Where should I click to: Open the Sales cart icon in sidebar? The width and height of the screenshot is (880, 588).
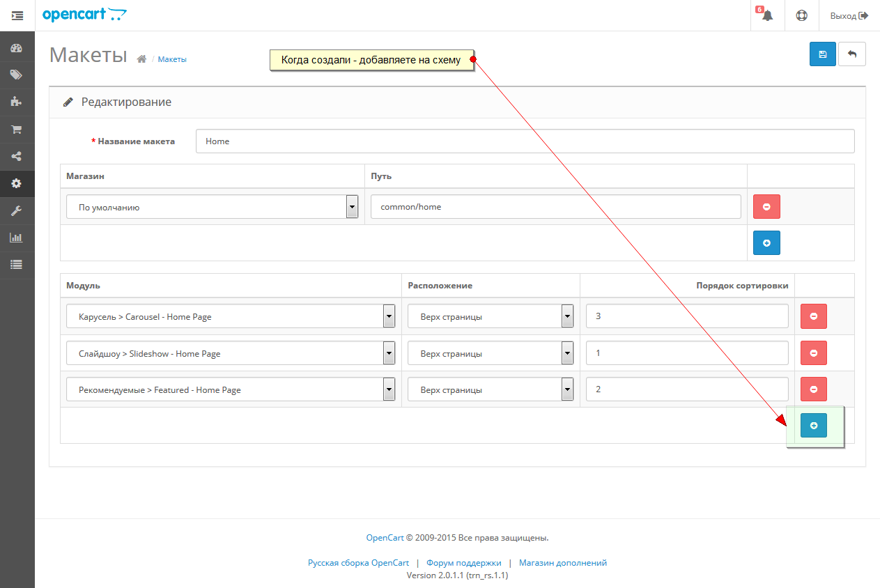[17, 130]
